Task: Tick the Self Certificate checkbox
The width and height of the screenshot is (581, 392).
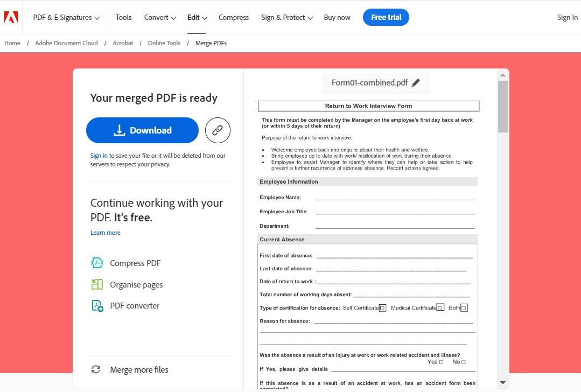Action: pos(382,308)
